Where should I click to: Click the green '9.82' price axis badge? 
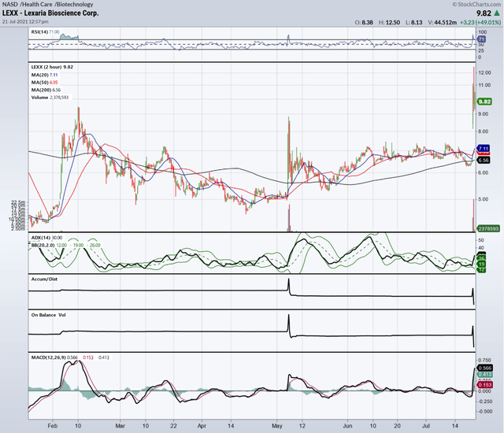coord(484,102)
